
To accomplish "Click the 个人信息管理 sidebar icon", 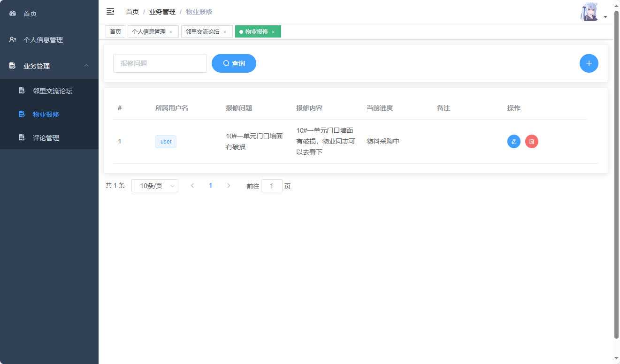I will point(12,39).
